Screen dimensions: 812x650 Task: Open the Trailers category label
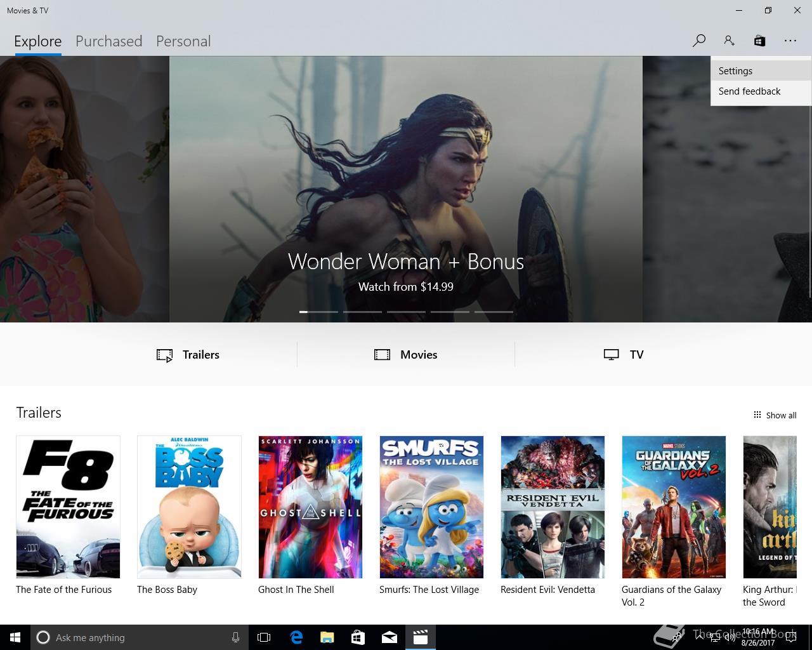201,355
